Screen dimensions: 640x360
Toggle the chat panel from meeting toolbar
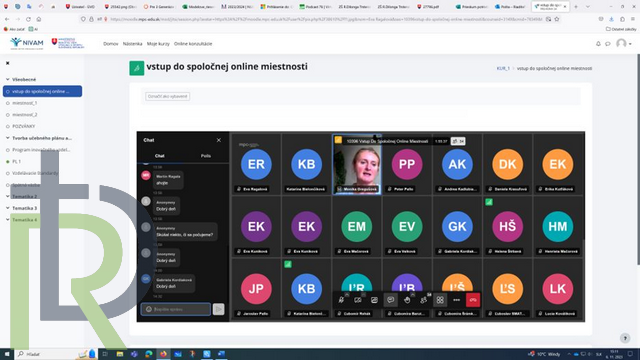click(391, 300)
